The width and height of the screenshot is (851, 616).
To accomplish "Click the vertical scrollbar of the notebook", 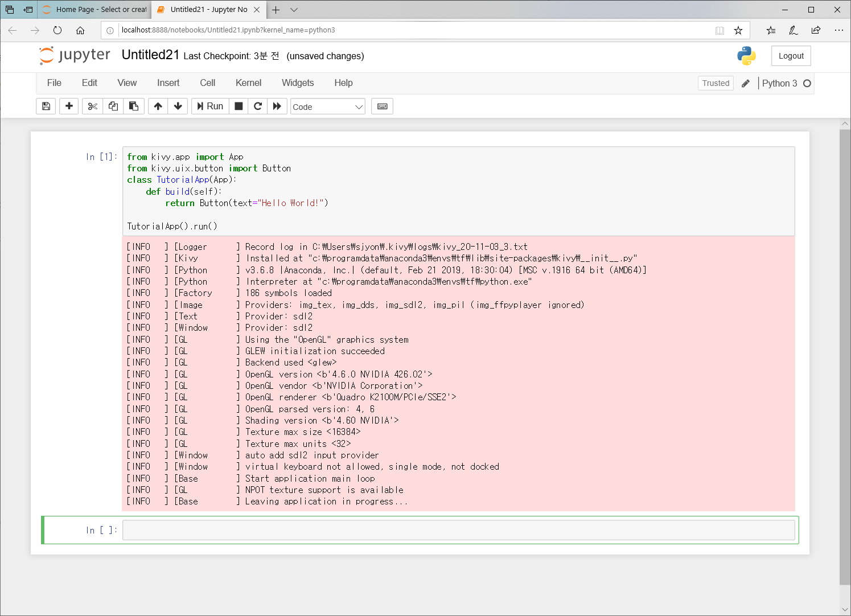I will coord(845,356).
